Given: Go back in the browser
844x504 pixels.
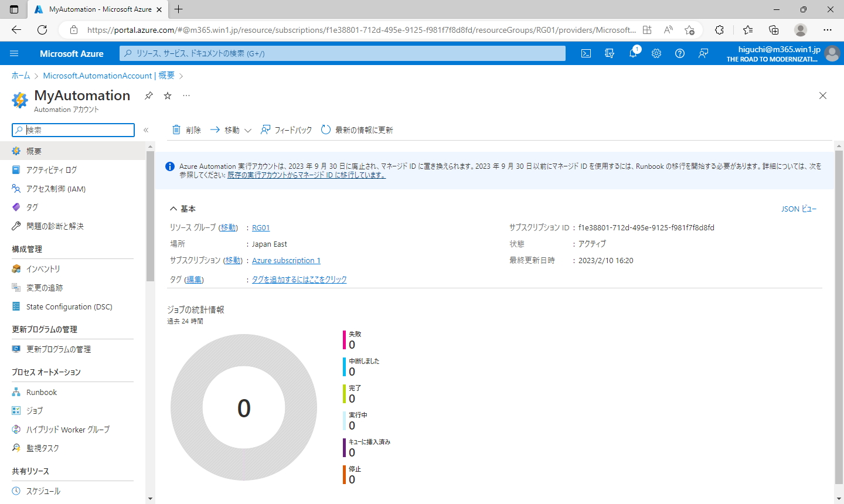Looking at the screenshot, I should click(x=16, y=30).
